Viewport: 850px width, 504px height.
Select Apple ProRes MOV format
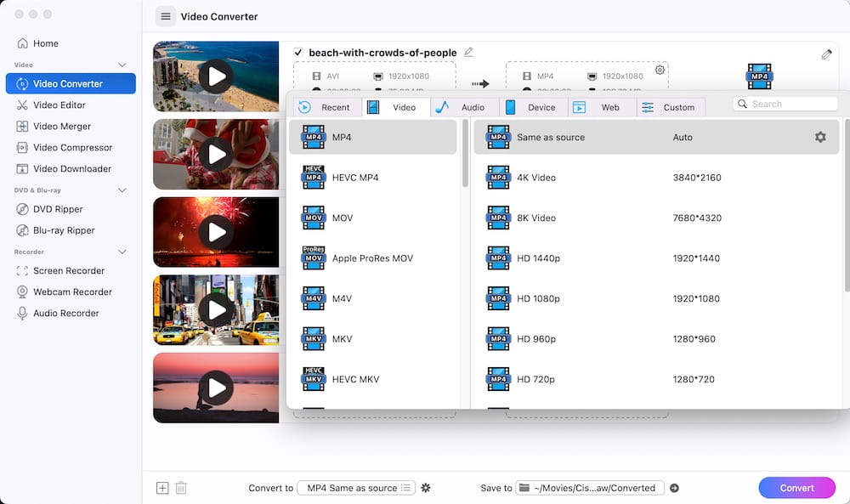pos(373,258)
